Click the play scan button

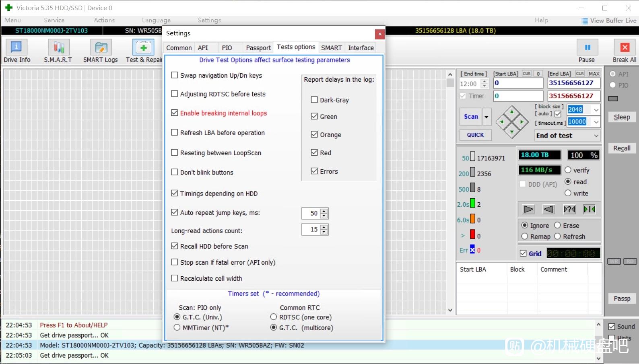(x=528, y=209)
